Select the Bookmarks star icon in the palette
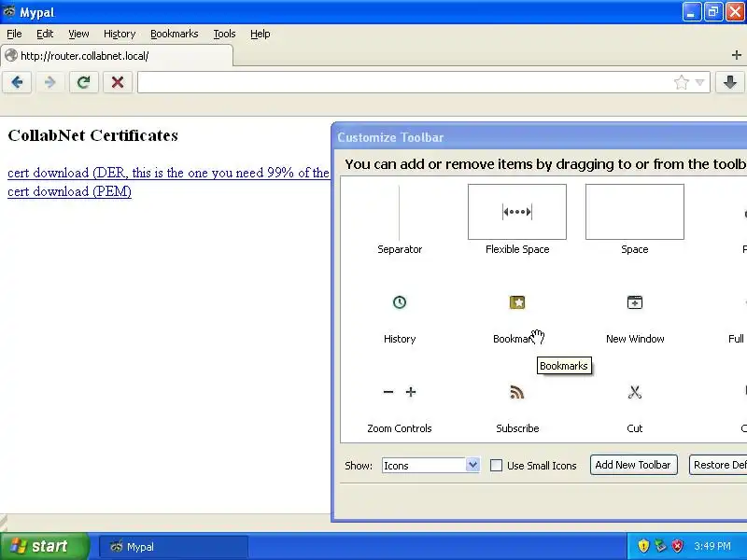 point(517,301)
